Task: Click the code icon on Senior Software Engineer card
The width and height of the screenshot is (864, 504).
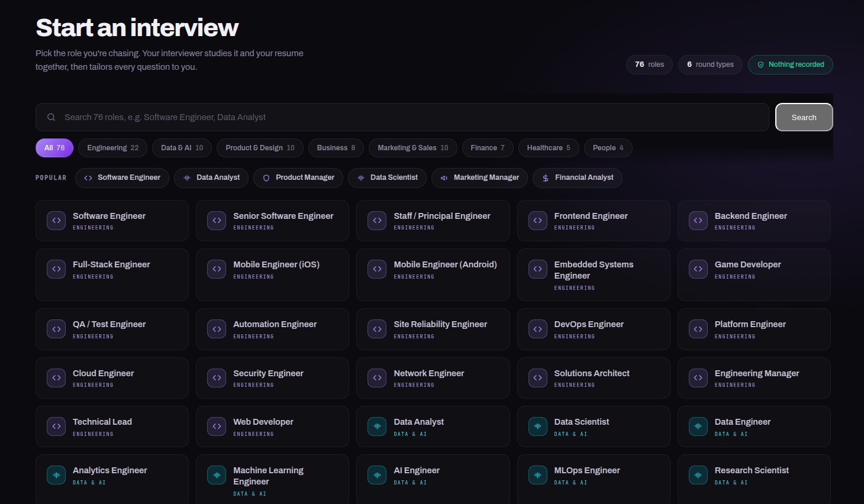Action: 217,221
